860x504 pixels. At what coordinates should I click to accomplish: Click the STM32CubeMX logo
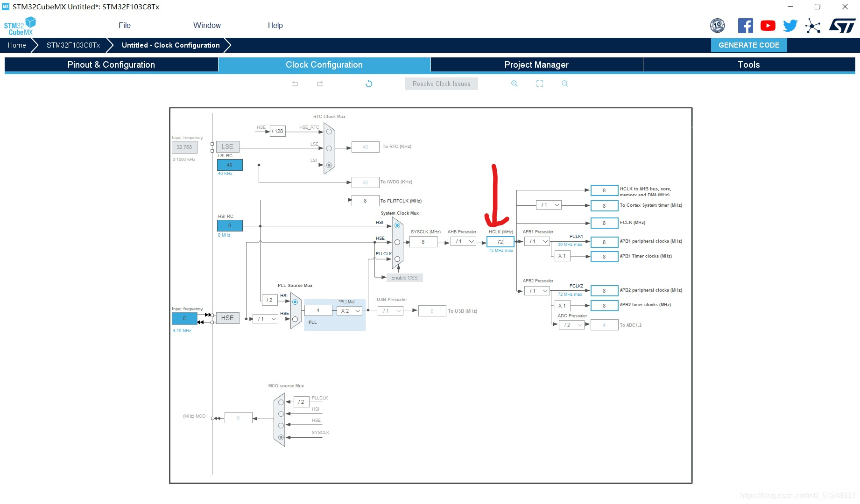[x=20, y=26]
